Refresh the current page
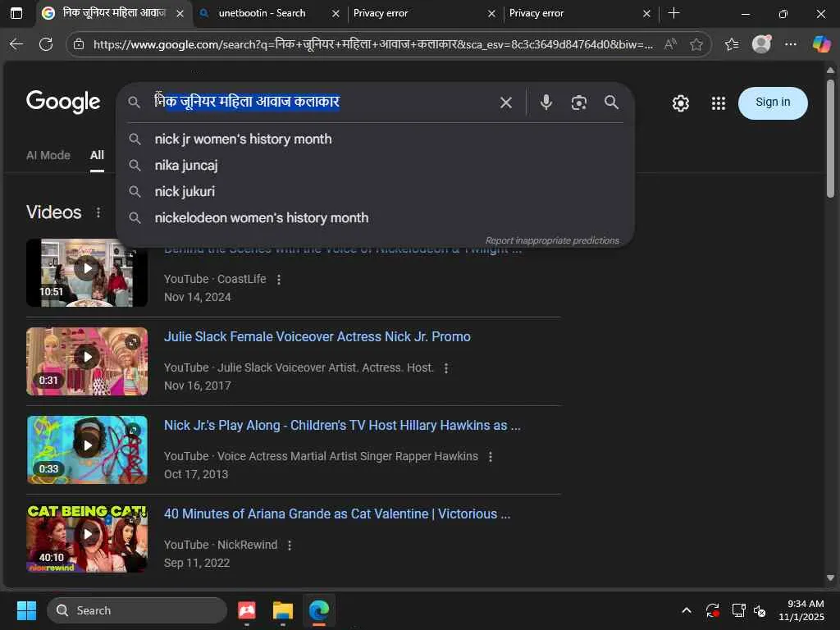Screen dimensions: 840x630 click(x=46, y=44)
